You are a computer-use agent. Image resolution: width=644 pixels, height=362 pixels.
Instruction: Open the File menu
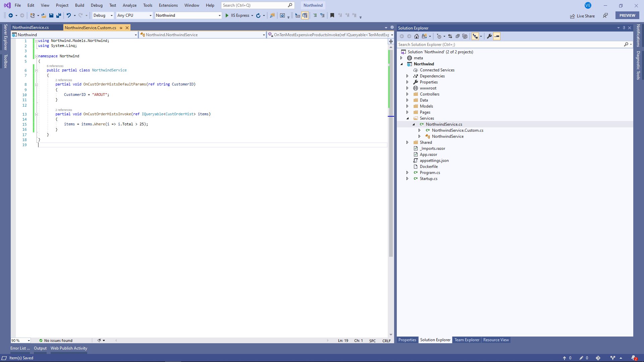(18, 5)
